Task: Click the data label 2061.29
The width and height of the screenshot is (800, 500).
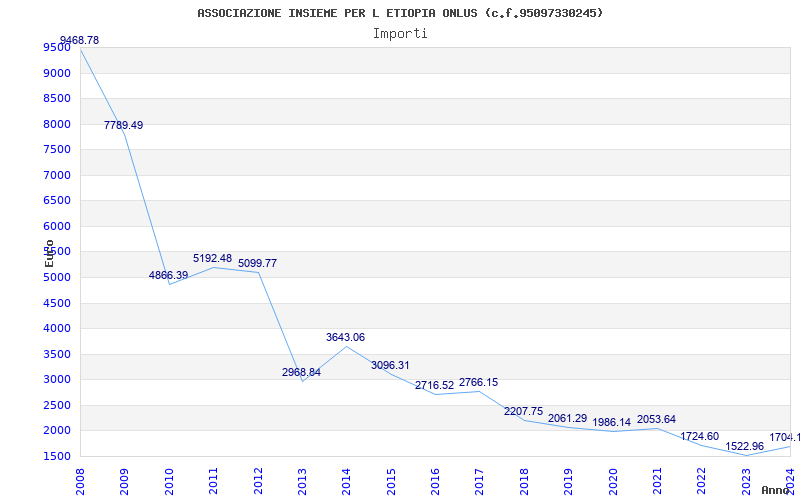Action: [567, 418]
